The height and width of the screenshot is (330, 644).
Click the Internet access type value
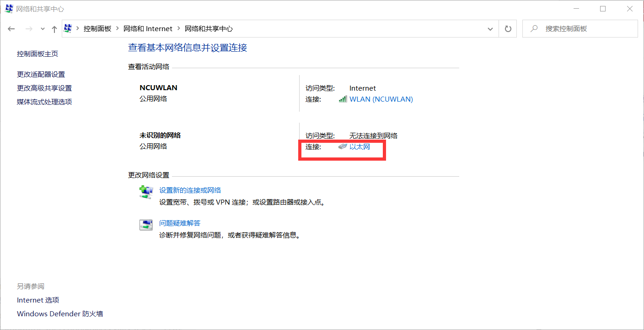[363, 88]
